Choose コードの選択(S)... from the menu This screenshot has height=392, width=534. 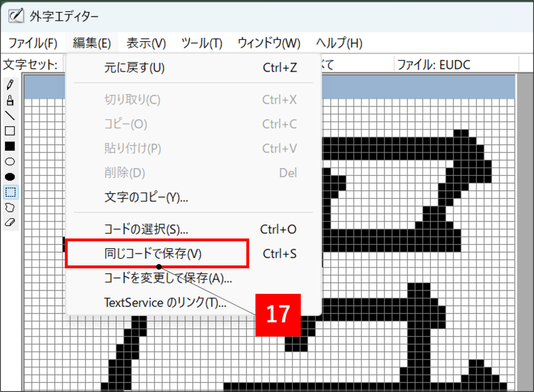[194, 229]
